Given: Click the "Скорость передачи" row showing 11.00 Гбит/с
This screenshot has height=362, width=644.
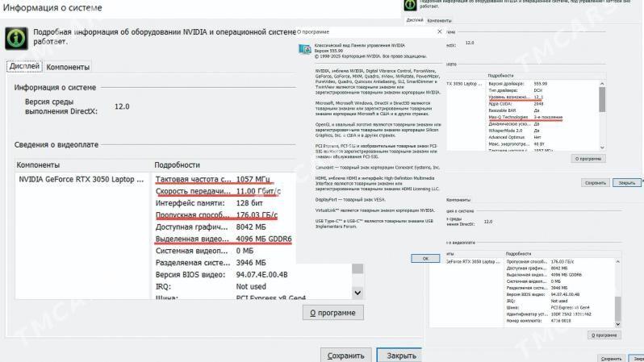Looking at the screenshot, I should [218, 191].
